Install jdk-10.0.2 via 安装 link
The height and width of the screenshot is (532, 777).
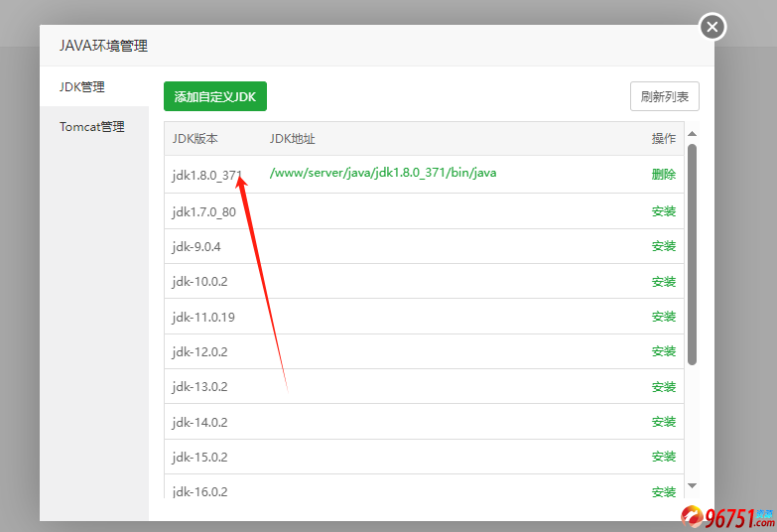tap(664, 282)
